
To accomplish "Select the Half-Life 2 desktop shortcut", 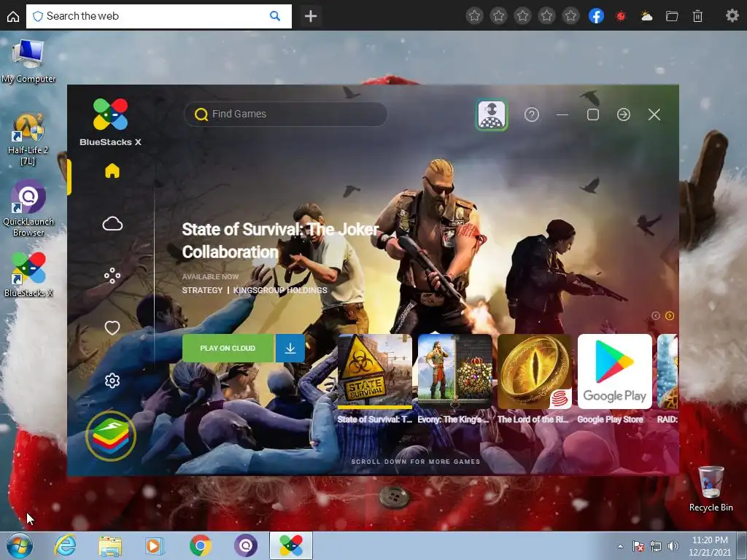I will [28, 139].
